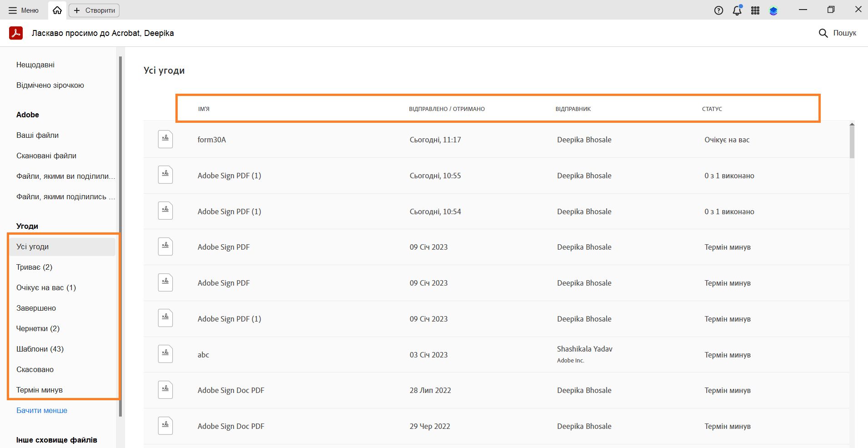Click the blue account profile icon

[773, 10]
